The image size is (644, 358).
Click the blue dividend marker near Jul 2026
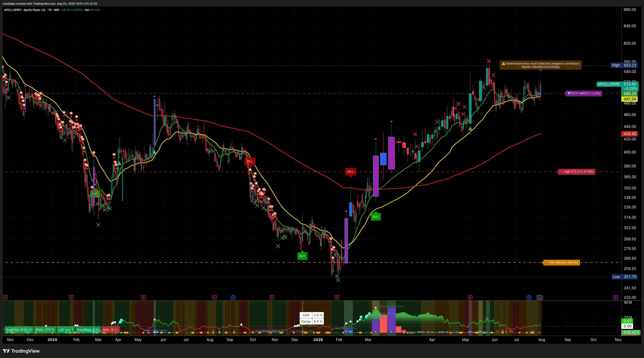point(529,297)
